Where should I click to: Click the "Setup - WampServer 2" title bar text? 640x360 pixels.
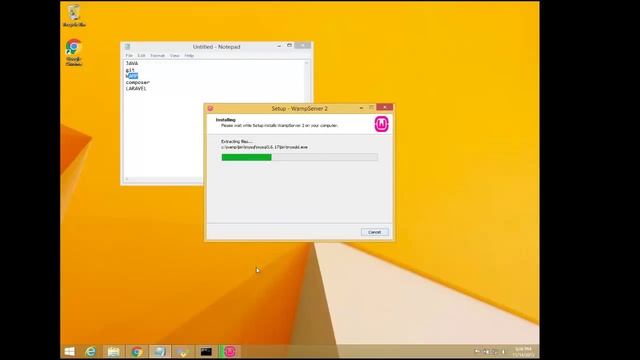click(300, 109)
